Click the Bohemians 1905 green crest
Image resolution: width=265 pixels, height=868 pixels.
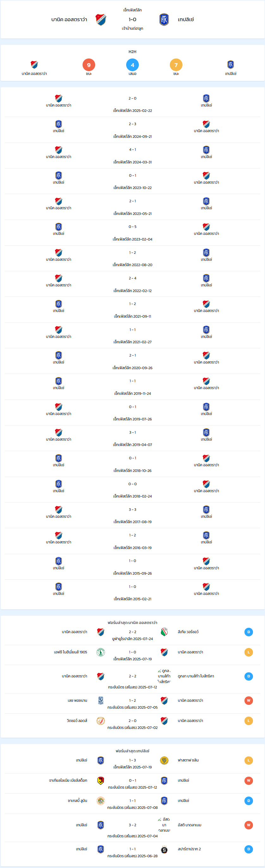[101, 652]
